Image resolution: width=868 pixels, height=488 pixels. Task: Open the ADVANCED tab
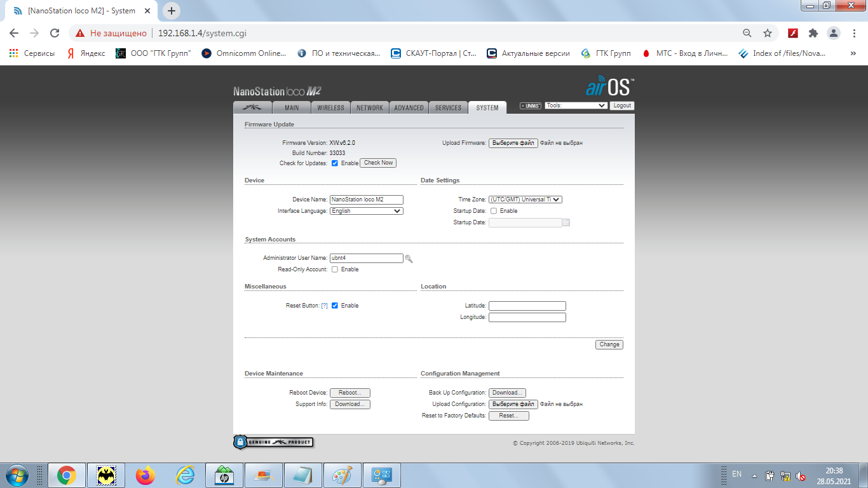pyautogui.click(x=409, y=107)
